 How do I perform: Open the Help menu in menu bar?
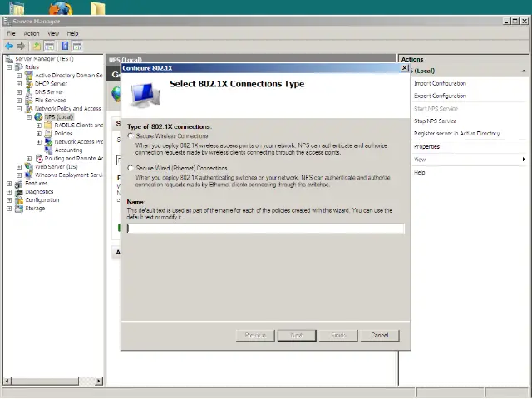(72, 33)
